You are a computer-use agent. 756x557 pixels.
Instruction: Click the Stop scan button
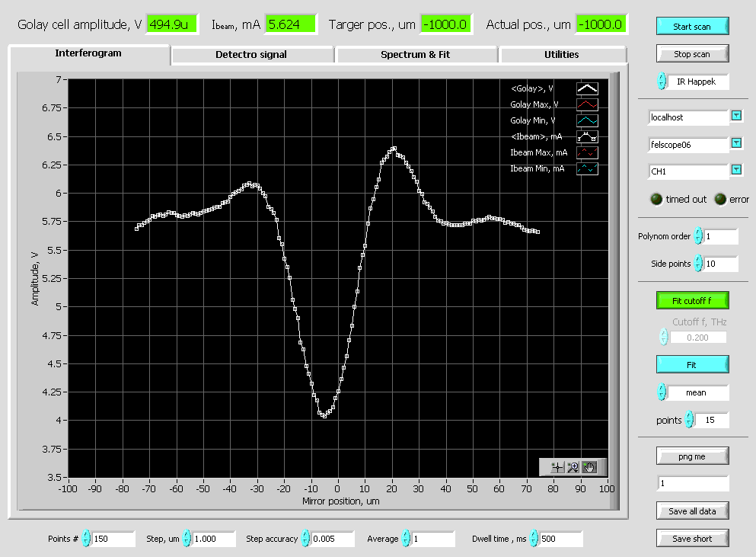tap(692, 53)
